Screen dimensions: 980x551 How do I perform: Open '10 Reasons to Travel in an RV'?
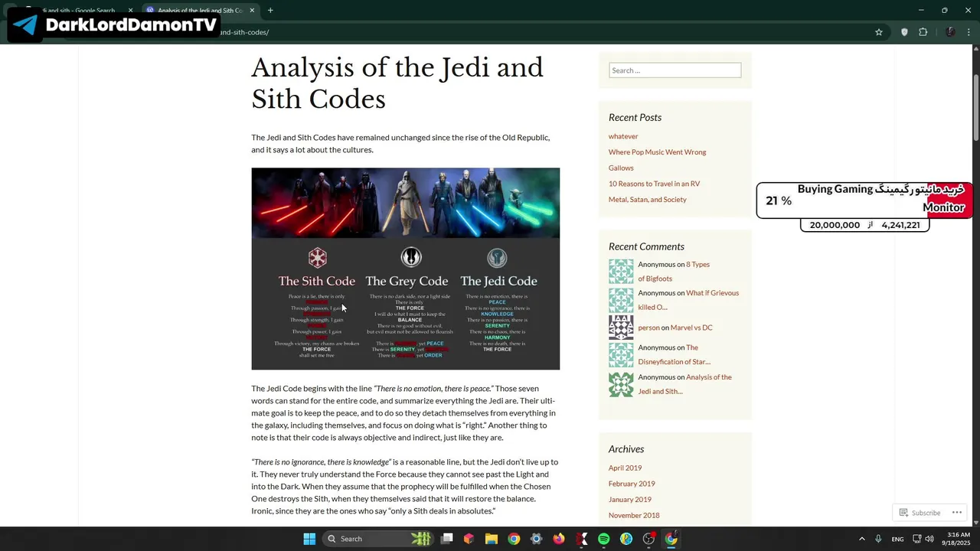654,184
